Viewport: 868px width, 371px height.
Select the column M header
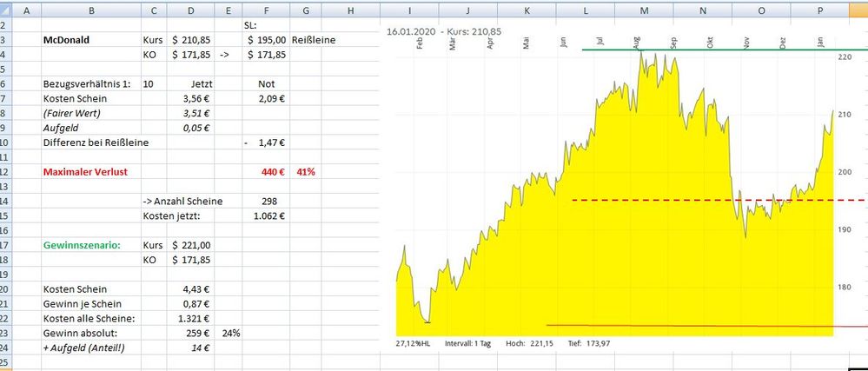click(644, 10)
